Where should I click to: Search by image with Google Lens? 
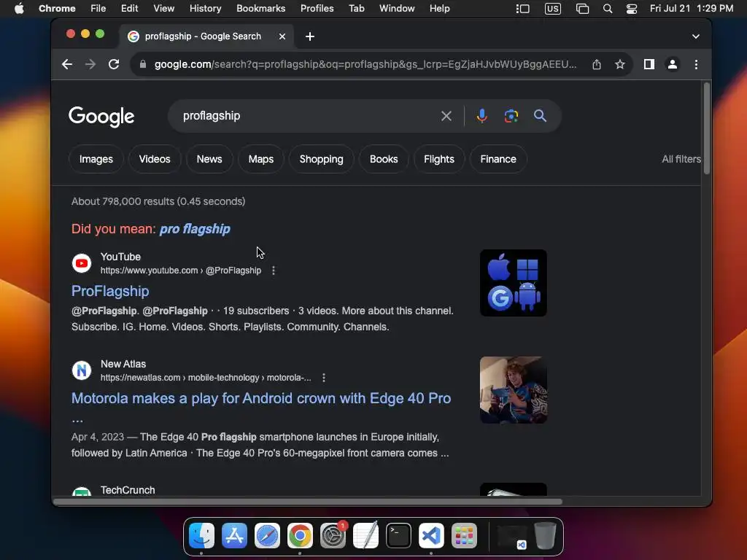tap(511, 116)
